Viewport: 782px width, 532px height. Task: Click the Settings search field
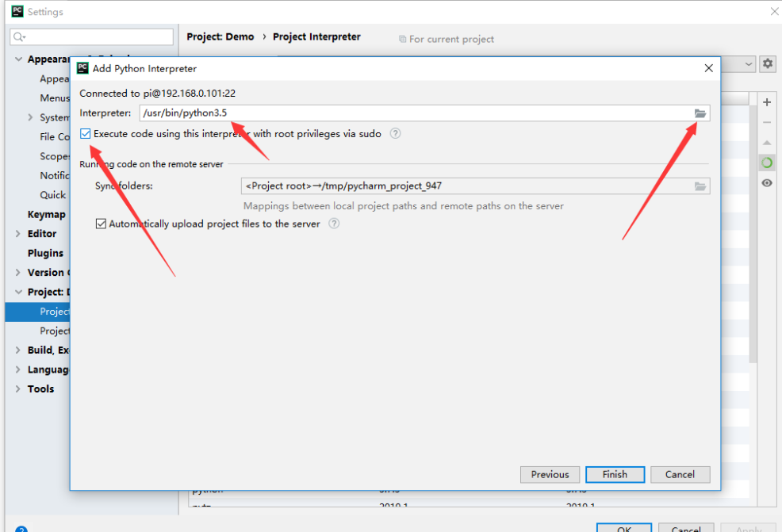[x=92, y=37]
